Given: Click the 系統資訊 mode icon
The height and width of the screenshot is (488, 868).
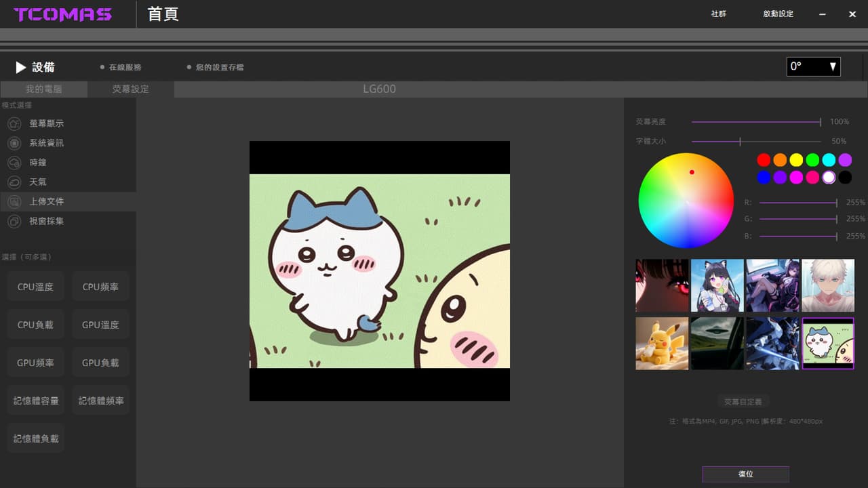Looking at the screenshot, I should 14,144.
